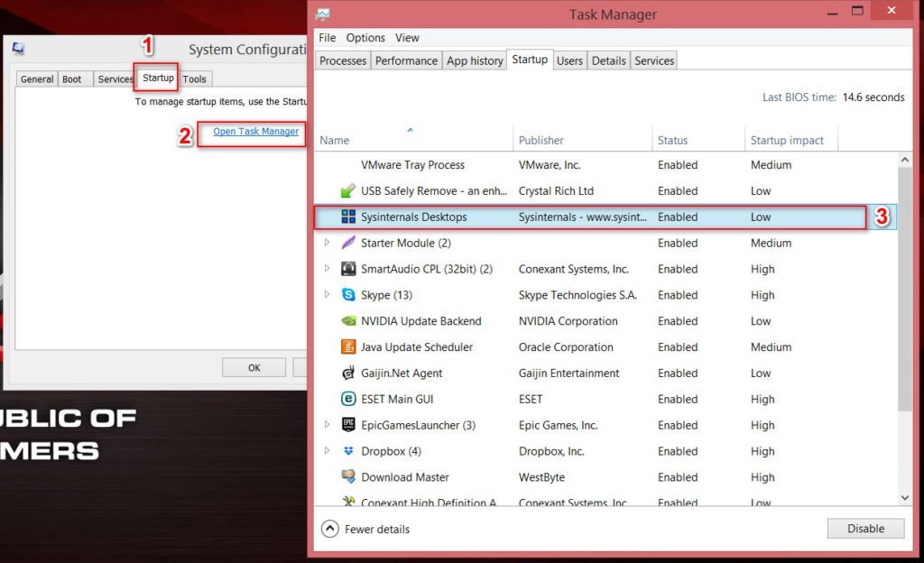The width and height of the screenshot is (924, 563).
Task: Expand the Skype (13) group
Action: pyautogui.click(x=327, y=294)
